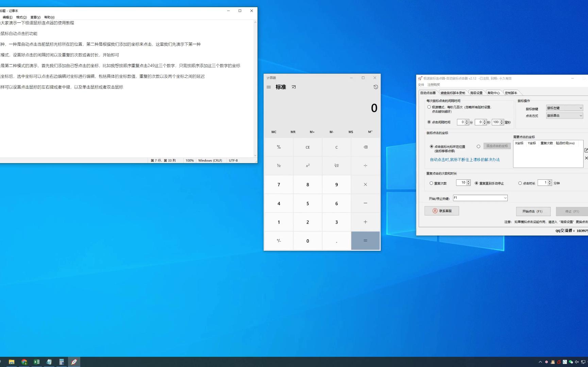Click the 点击时长 minutes spinner arrows

point(550,183)
